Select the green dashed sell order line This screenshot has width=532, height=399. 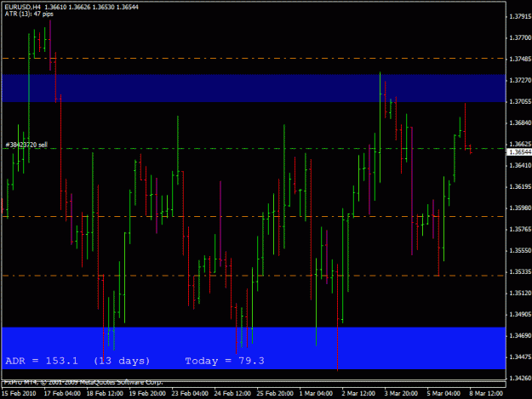point(254,149)
